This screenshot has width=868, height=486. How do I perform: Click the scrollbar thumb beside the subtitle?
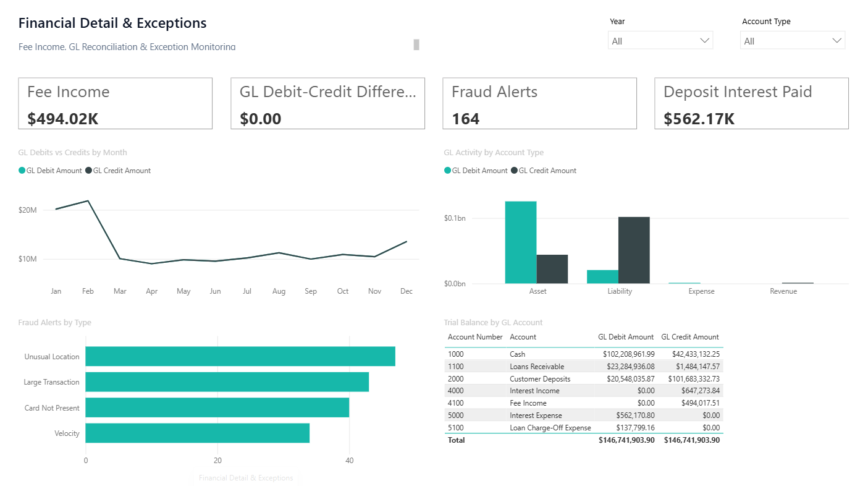[416, 44]
